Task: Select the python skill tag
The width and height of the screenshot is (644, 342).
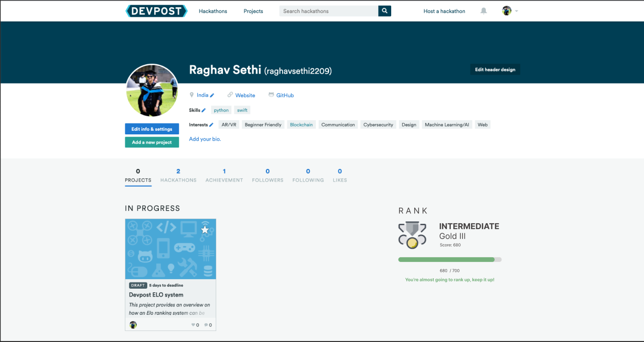Action: tap(221, 110)
